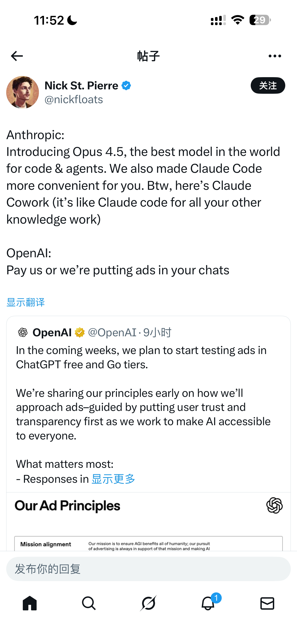Open the Search explore icon
Viewport: 297px width, 644px height.
[89, 603]
